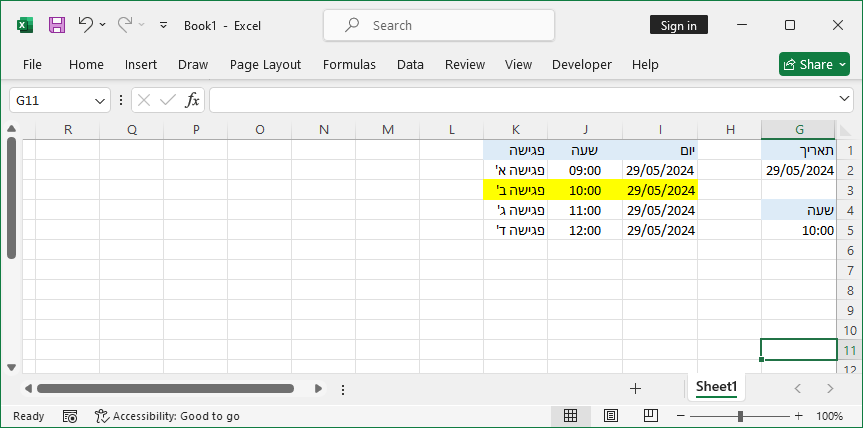Switch to Page Break Preview
863x428 pixels.
650,416
